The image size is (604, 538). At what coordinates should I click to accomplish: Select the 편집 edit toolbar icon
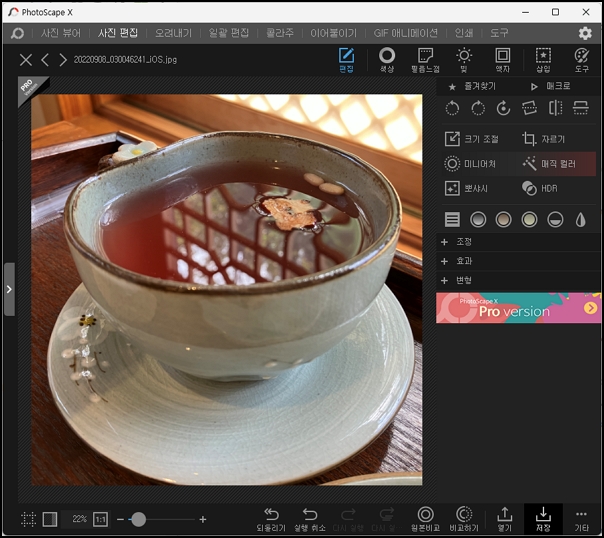pyautogui.click(x=346, y=60)
